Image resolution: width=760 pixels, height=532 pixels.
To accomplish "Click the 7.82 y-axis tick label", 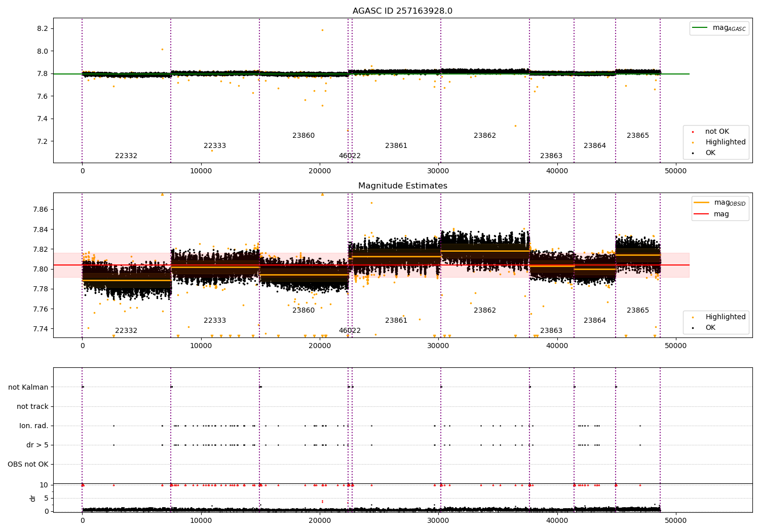I will coord(41,249).
